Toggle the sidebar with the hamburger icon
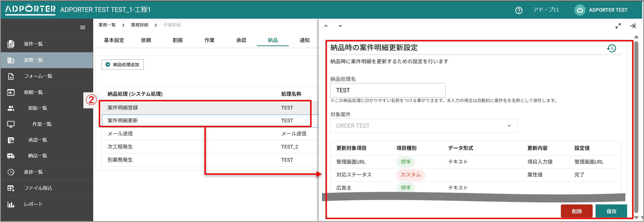 tap(83, 27)
